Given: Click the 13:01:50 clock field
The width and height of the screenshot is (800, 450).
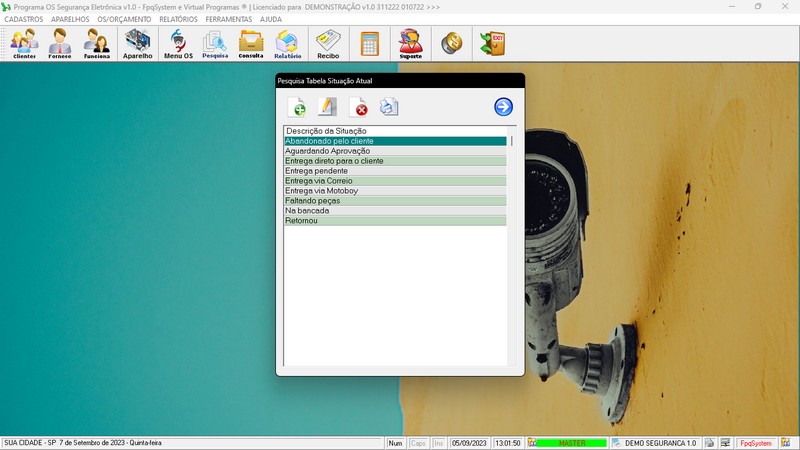Looking at the screenshot, I should point(508,443).
